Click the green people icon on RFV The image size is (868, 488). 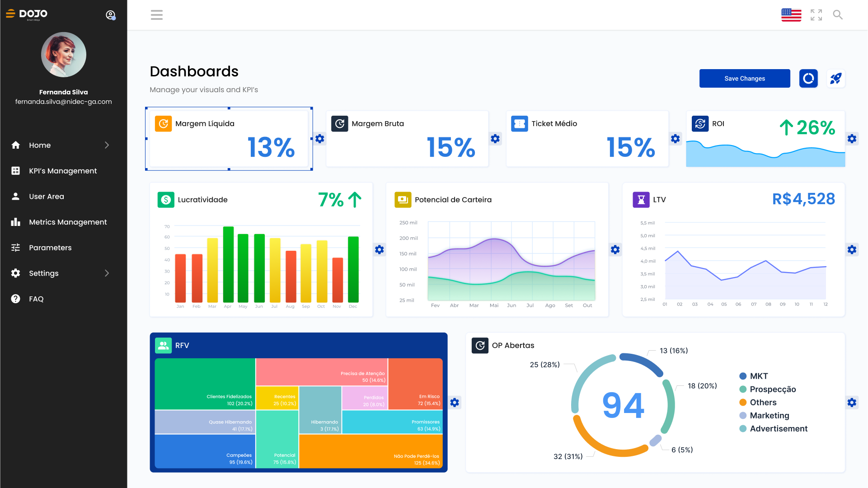(163, 346)
